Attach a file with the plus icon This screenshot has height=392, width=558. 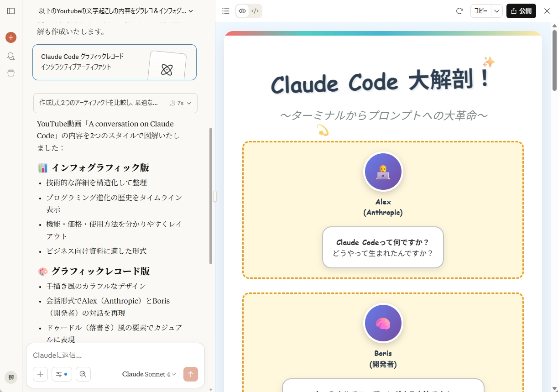40,374
